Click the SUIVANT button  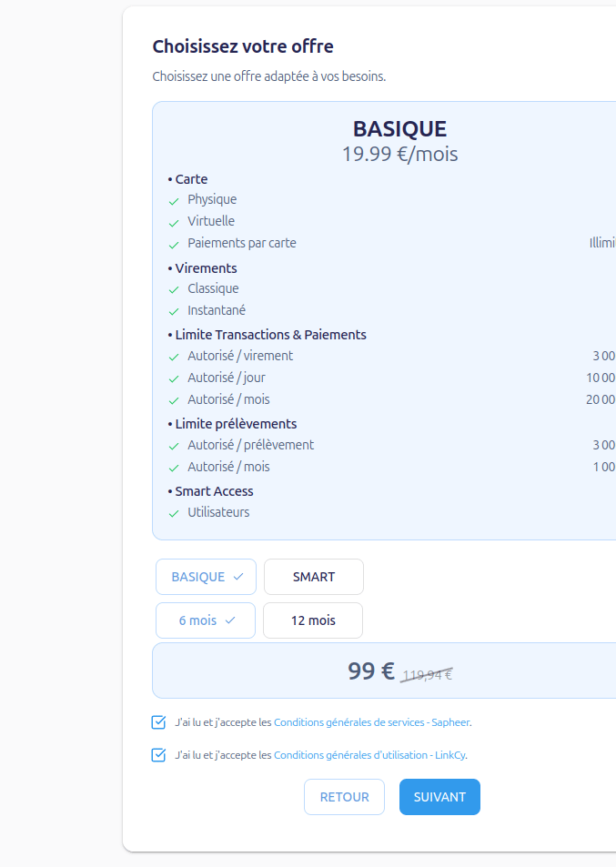point(439,797)
